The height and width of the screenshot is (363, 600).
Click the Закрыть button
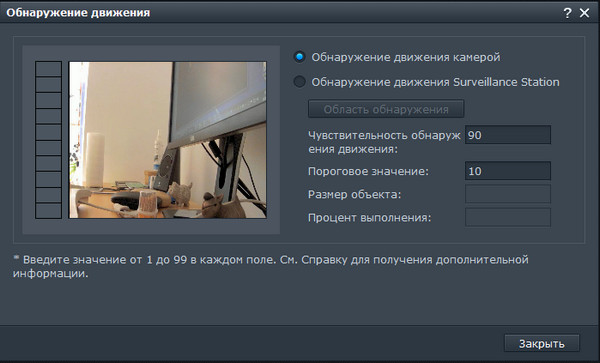pyautogui.click(x=541, y=343)
